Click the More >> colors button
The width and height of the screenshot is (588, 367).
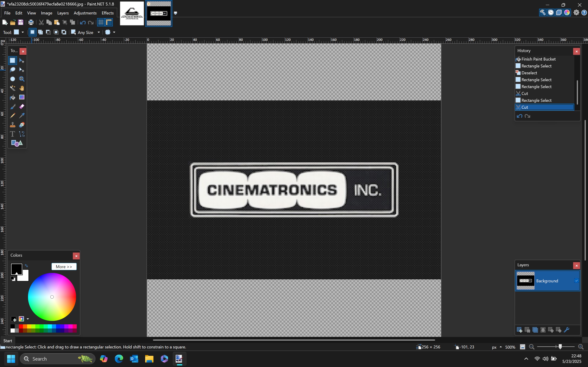pos(64,267)
